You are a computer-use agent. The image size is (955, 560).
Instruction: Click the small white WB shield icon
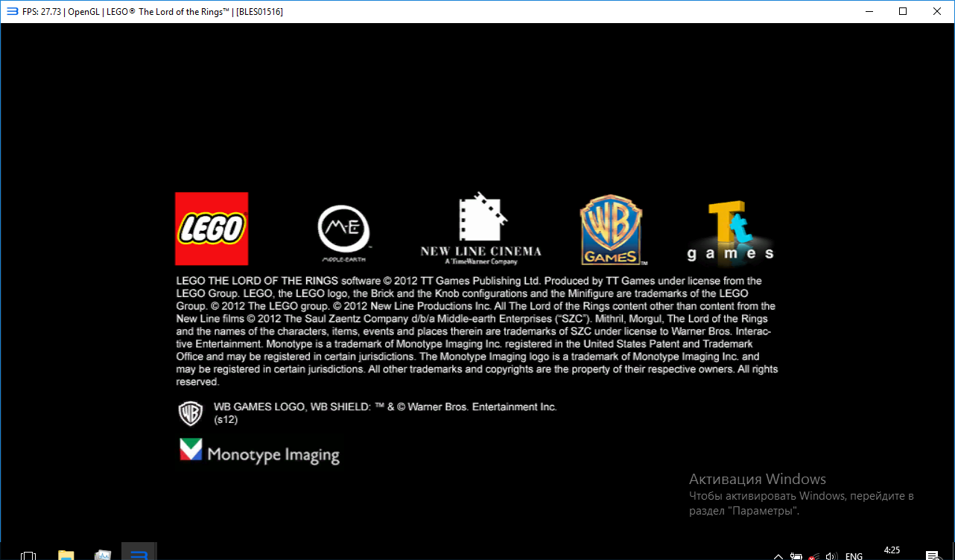tap(191, 413)
